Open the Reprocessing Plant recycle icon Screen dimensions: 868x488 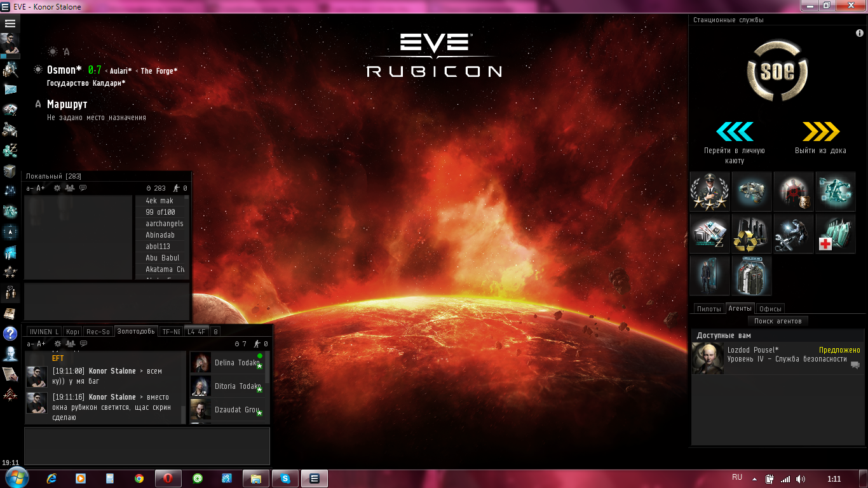752,233
